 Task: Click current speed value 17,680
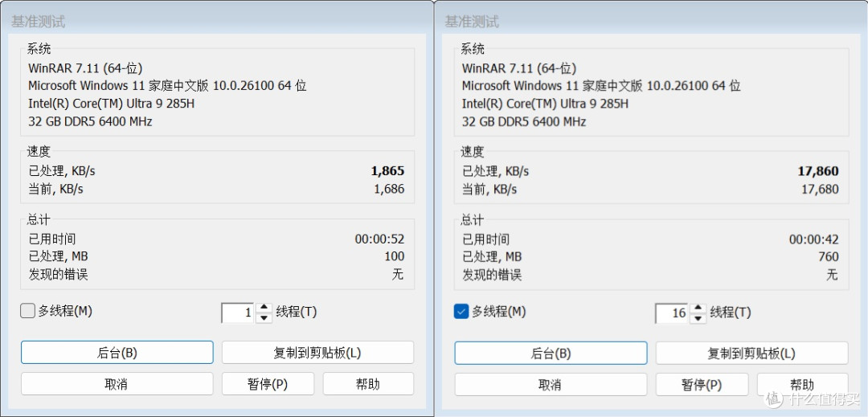click(820, 189)
